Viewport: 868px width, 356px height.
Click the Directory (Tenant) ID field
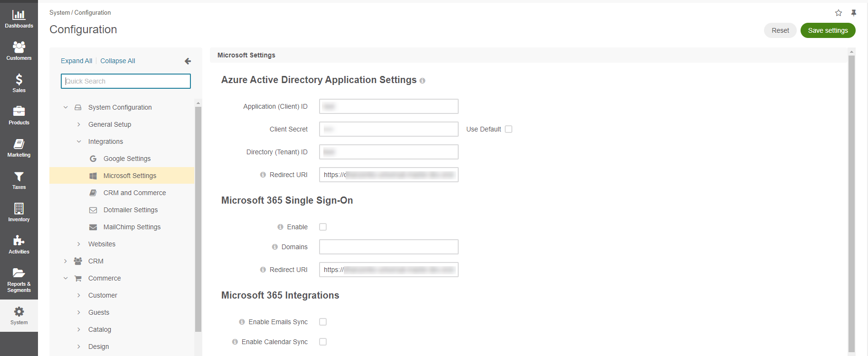tap(389, 152)
